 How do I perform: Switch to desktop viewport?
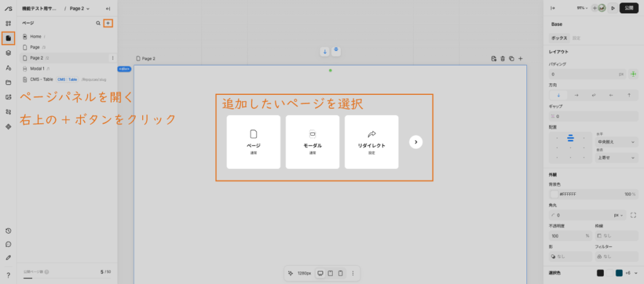tap(320, 273)
